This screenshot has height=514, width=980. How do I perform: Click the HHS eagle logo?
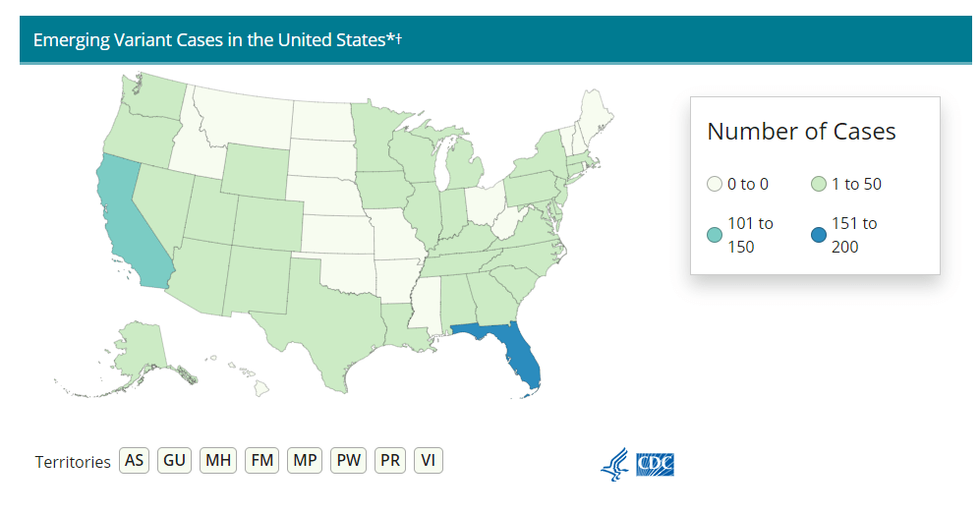[615, 464]
